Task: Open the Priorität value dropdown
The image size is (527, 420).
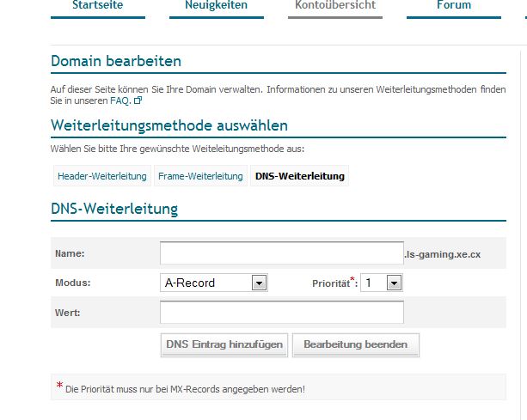Action: tap(394, 283)
